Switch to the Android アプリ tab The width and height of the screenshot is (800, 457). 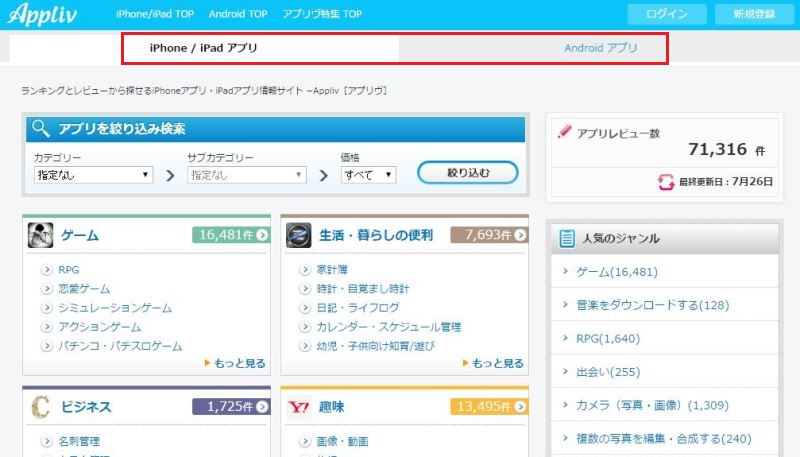[x=600, y=47]
